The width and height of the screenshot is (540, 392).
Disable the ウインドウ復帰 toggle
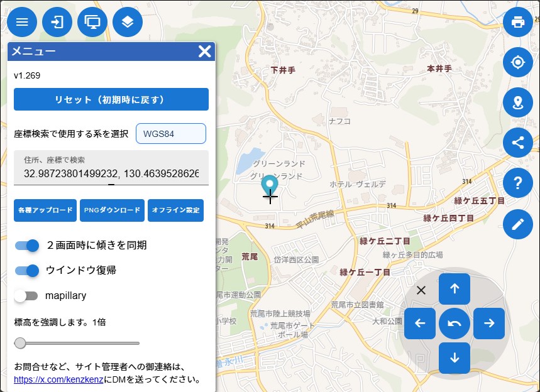click(x=27, y=270)
